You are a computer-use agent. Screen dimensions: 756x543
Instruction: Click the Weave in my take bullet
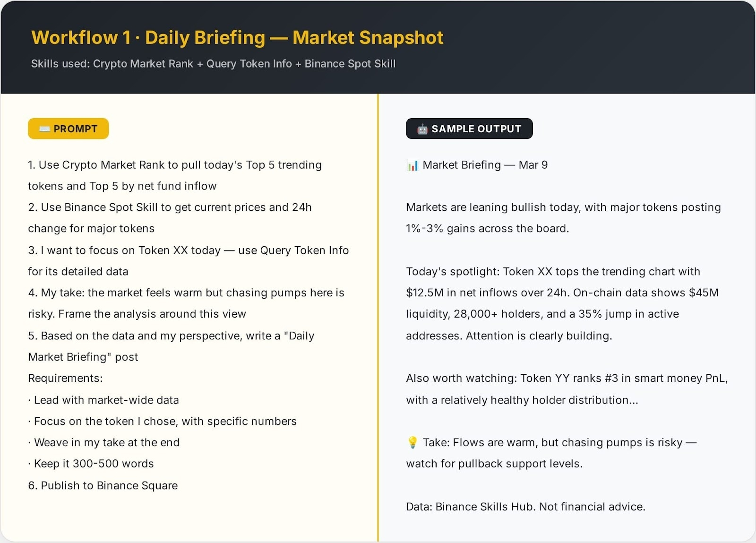[104, 442]
